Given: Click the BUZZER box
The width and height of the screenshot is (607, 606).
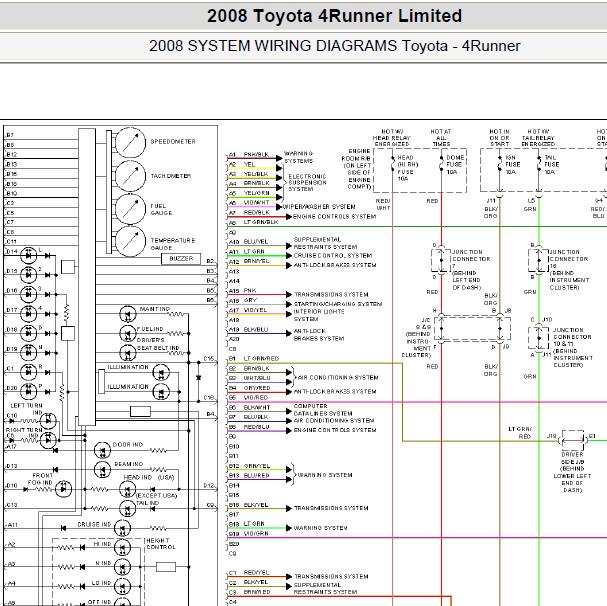Looking at the screenshot, I should pyautogui.click(x=181, y=259).
